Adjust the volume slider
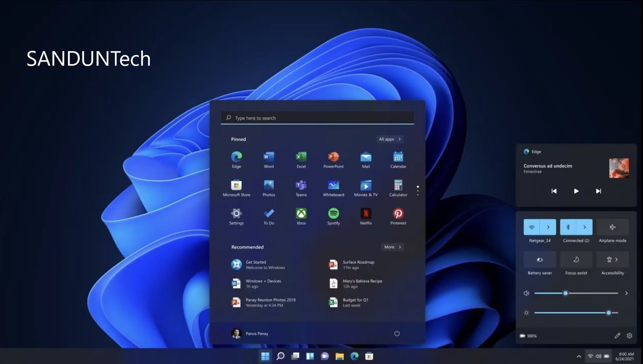643x364 pixels. (x=576, y=293)
